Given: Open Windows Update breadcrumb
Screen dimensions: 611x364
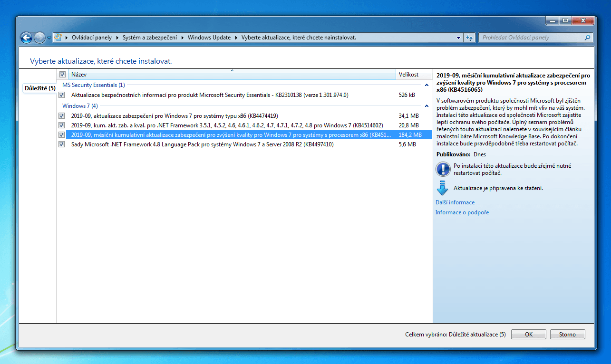Looking at the screenshot, I should 209,38.
